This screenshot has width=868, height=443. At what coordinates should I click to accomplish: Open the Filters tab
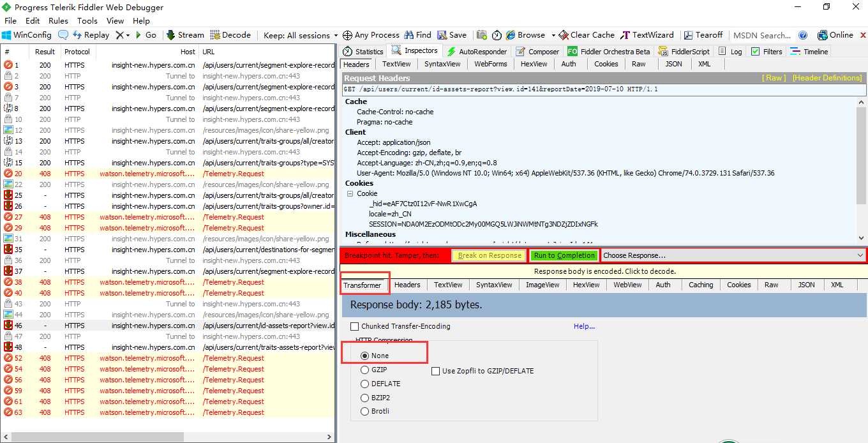(x=767, y=51)
